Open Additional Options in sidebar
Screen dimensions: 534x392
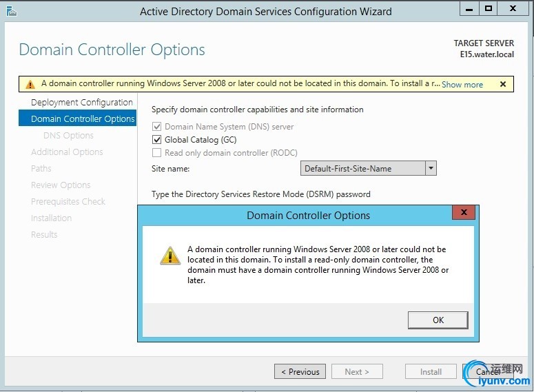pyautogui.click(x=67, y=152)
